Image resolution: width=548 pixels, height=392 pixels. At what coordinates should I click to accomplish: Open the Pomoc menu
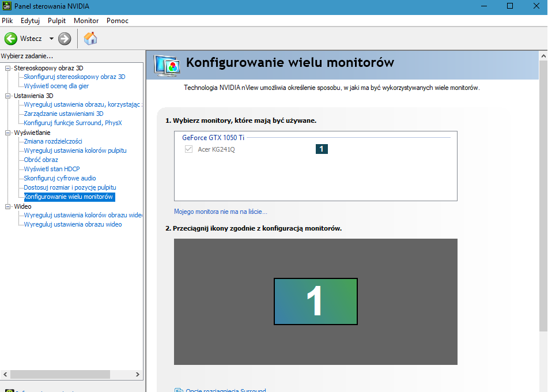tap(118, 21)
